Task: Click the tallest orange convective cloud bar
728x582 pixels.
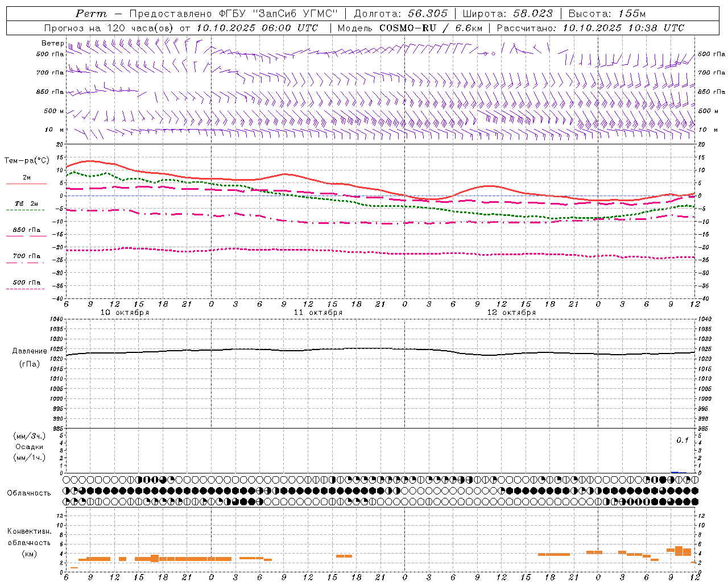Action: pos(679,551)
